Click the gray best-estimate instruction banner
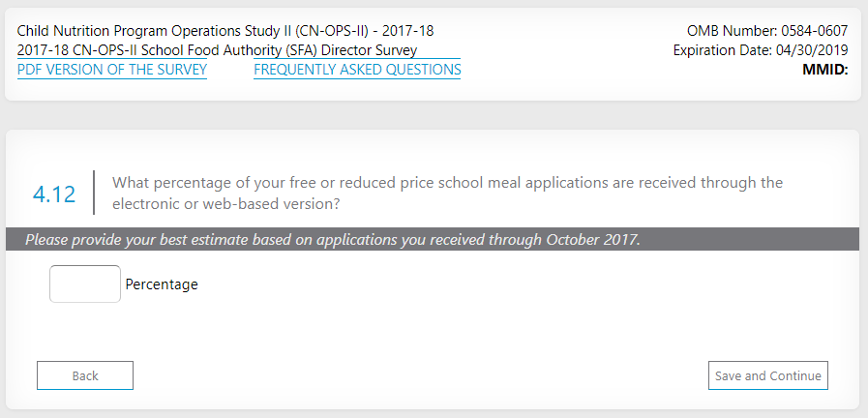The height and width of the screenshot is (418, 868). point(434,239)
